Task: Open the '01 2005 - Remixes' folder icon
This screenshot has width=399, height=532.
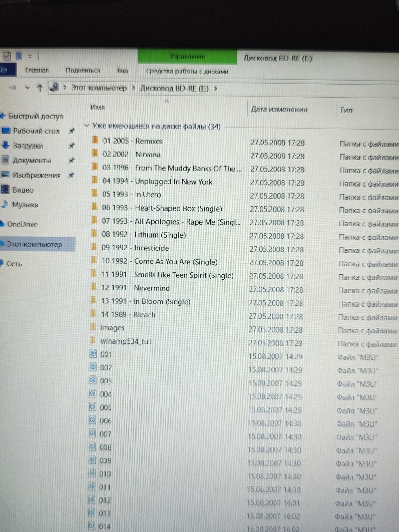Action: click(95, 140)
